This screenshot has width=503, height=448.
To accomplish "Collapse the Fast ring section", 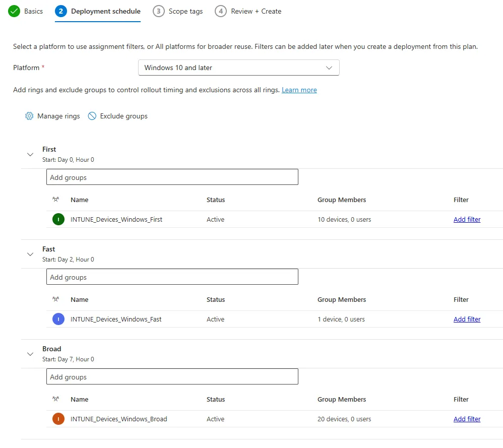I will 30,254.
